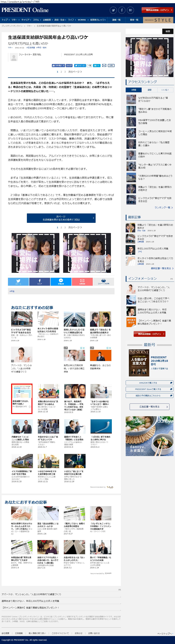The image size is (175, 644).
Task: Click the mail envelope icon under the title
Action: pos(104,66)
